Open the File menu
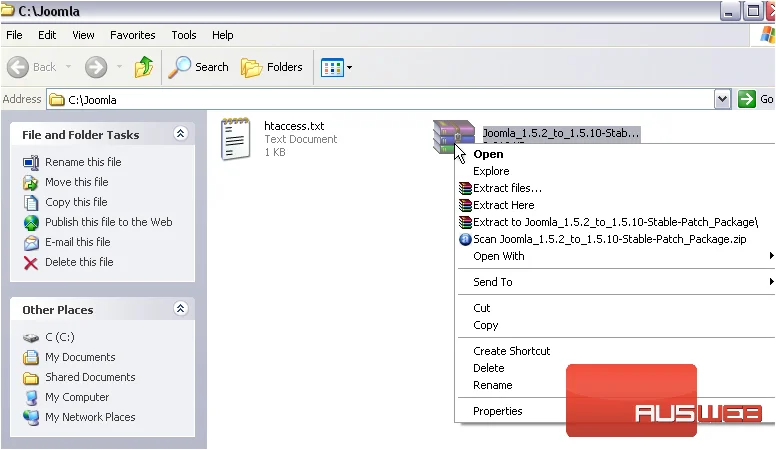776x450 pixels. tap(14, 35)
